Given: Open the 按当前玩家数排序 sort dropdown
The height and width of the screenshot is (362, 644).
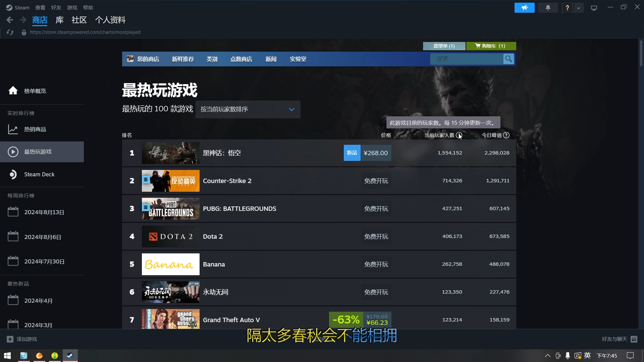Looking at the screenshot, I should [248, 109].
